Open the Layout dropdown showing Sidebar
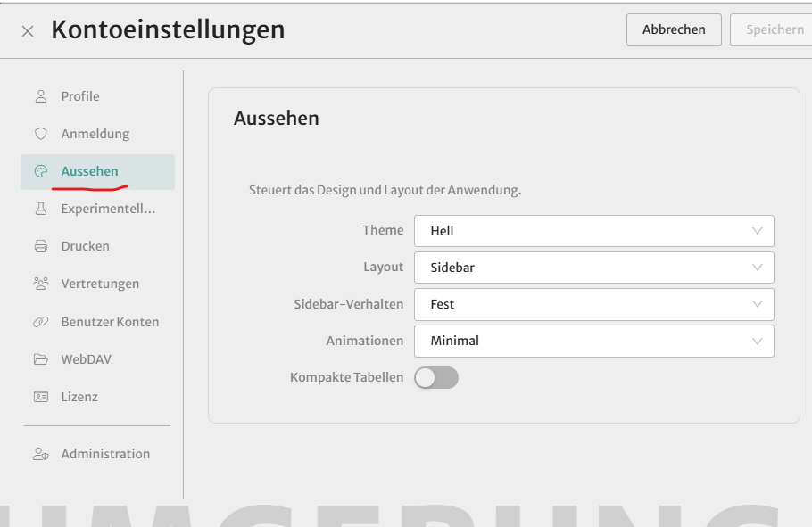812x527 pixels. pos(594,268)
